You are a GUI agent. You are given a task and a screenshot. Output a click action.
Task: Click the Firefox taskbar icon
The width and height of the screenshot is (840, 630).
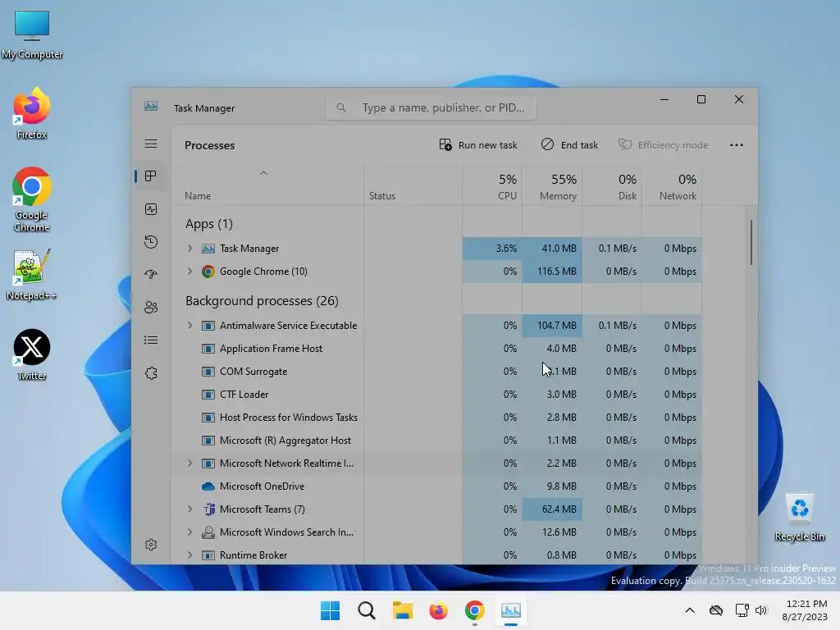(x=438, y=610)
